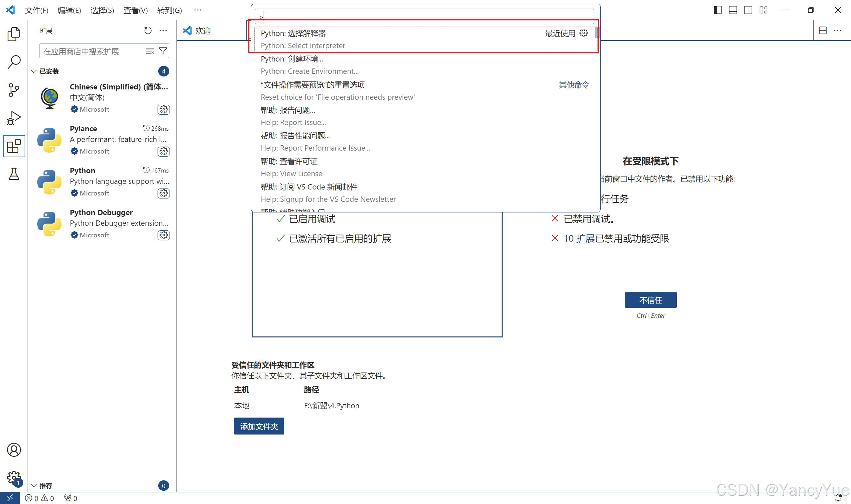Open the 文件(F) menu
This screenshot has height=504, width=851.
coord(36,10)
